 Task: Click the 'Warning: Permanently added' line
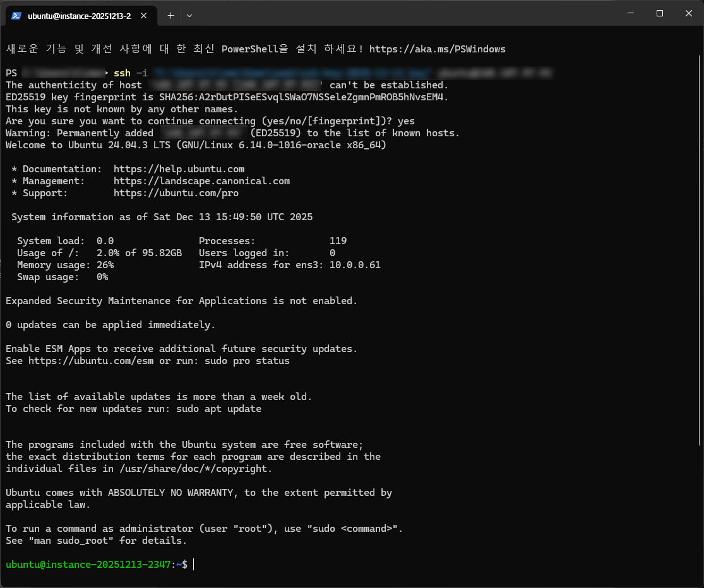point(232,133)
